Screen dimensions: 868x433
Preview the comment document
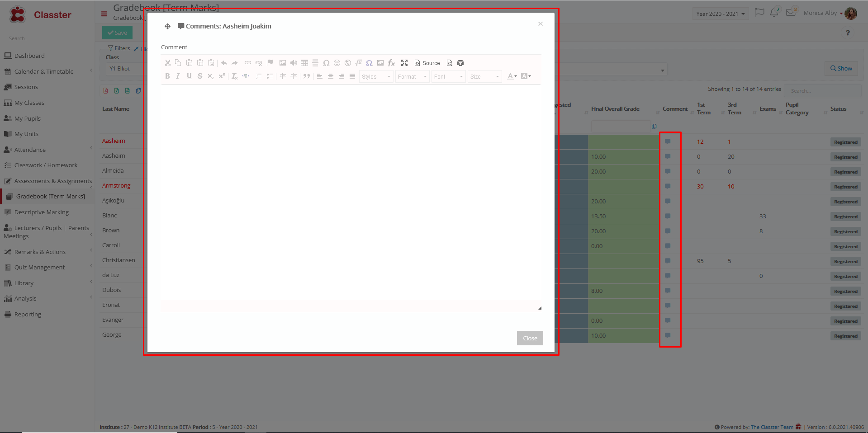click(x=450, y=63)
